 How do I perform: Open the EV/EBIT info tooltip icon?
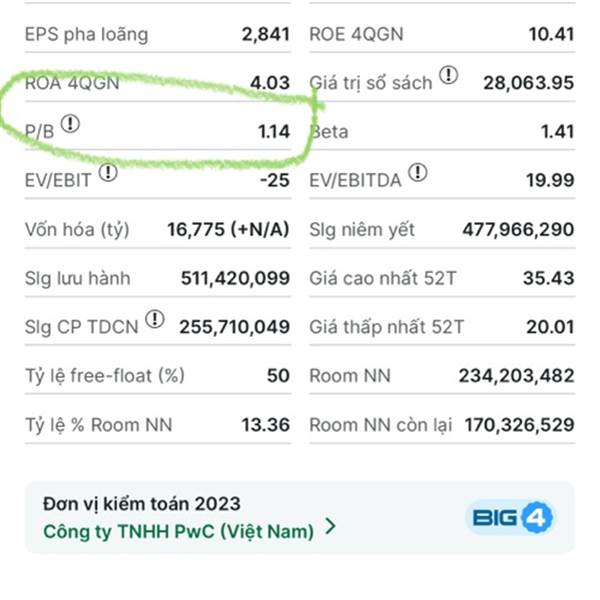pyautogui.click(x=108, y=173)
